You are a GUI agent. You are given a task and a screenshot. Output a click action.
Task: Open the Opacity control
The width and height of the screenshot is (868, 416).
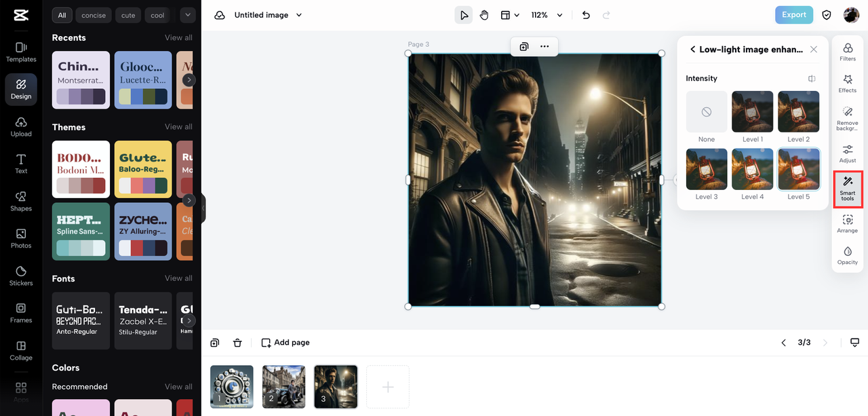[847, 255]
